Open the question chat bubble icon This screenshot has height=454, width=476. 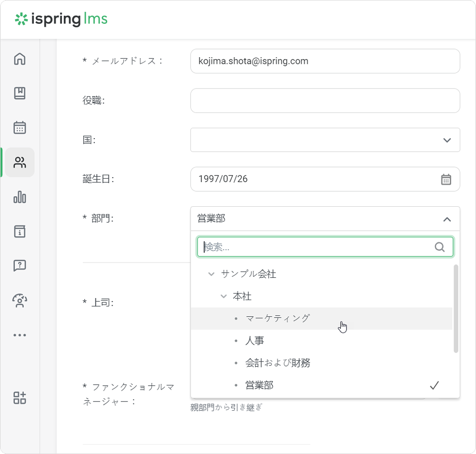20,266
